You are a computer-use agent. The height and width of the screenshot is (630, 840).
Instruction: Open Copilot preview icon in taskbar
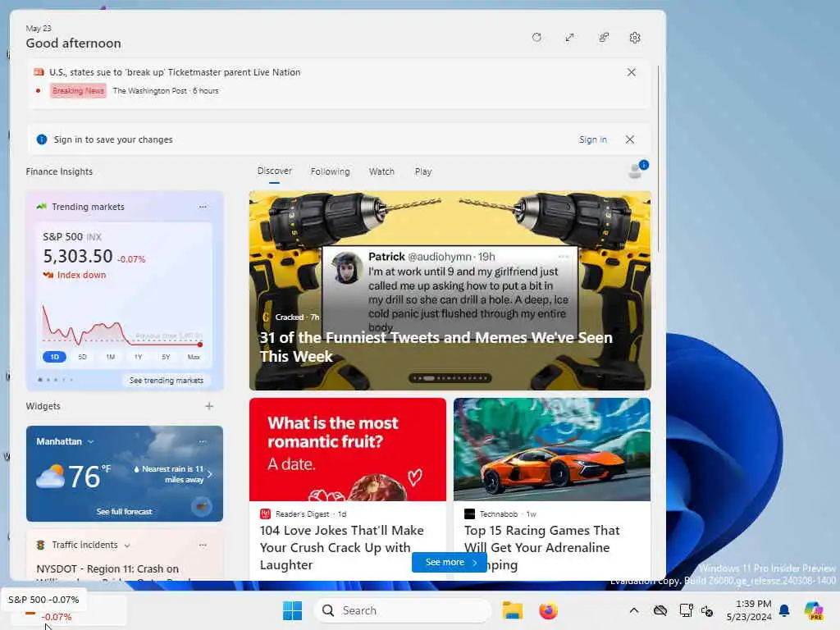click(814, 610)
